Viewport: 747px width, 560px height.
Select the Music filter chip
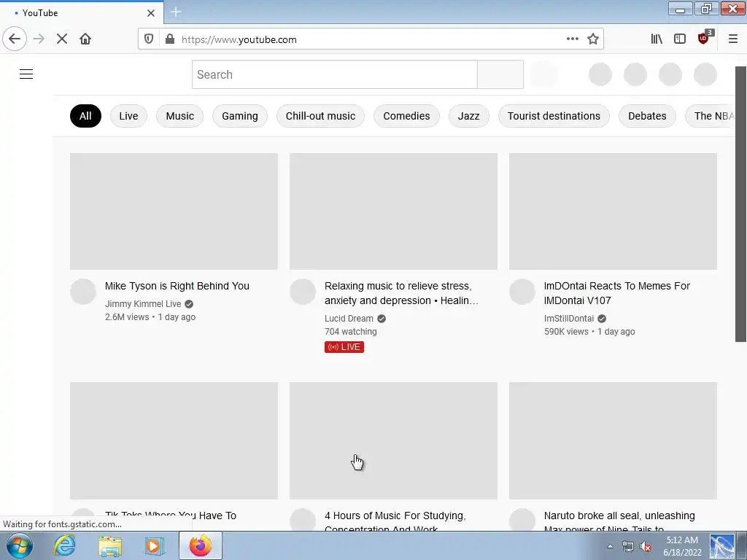pyautogui.click(x=179, y=116)
